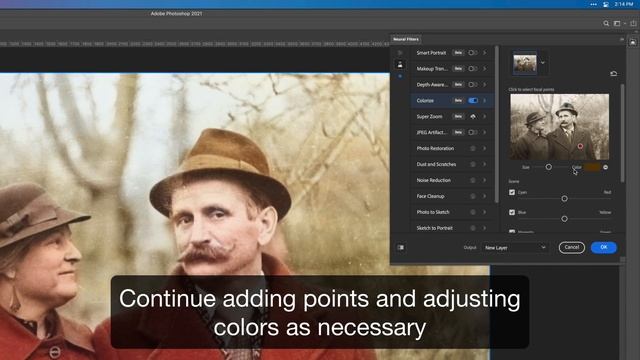Click the Dust and Scratches wait-list icon

pyautogui.click(x=473, y=164)
